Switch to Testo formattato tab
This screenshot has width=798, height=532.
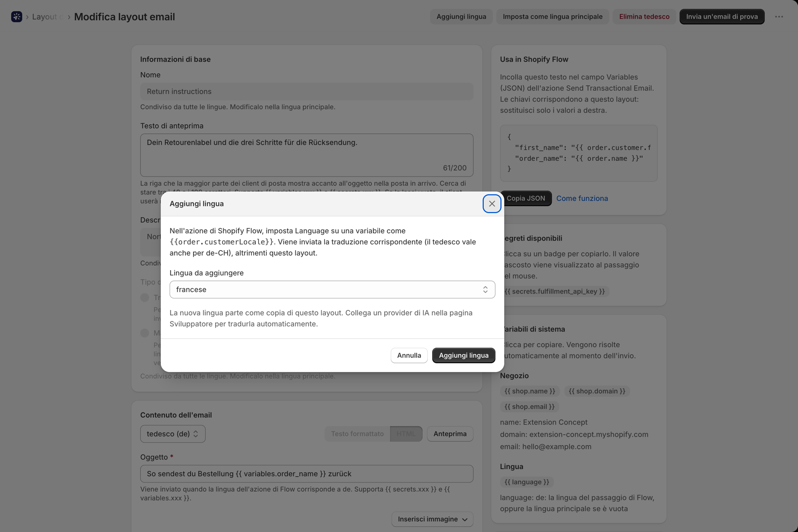[x=357, y=434]
